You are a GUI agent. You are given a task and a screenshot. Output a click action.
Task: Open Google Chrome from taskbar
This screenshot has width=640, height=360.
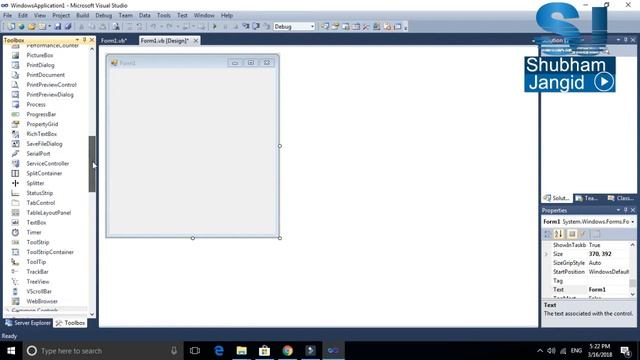(x=287, y=351)
